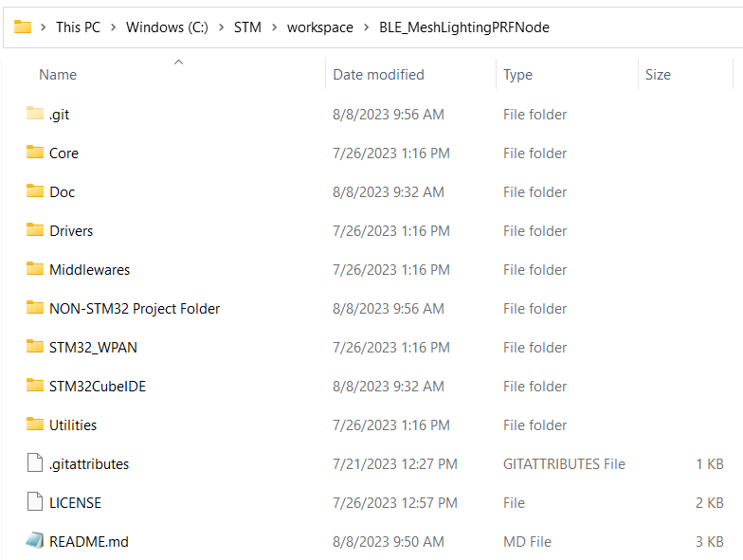Select the STM32_WPAN folder icon
Screen dimensions: 743x560
[x=34, y=347]
